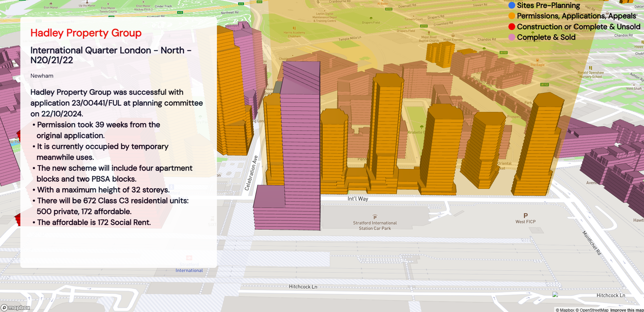Click the pink Complete & Sold legend dot

(512, 37)
